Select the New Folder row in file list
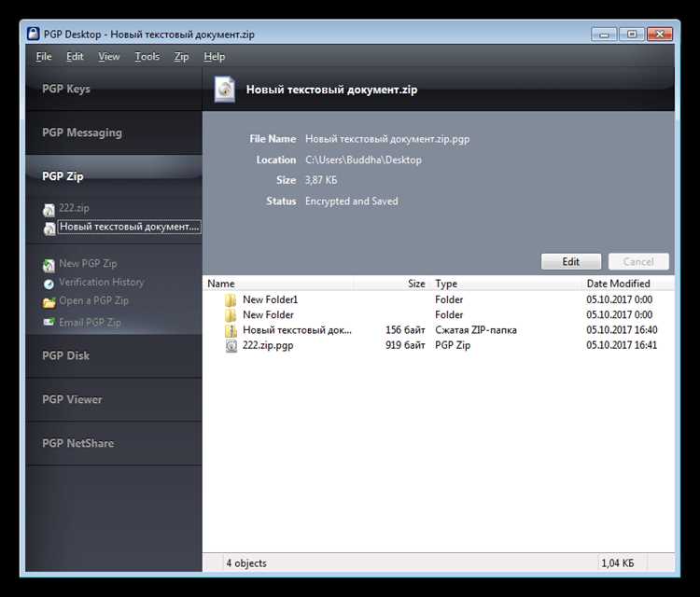The width and height of the screenshot is (700, 597). tap(439, 315)
